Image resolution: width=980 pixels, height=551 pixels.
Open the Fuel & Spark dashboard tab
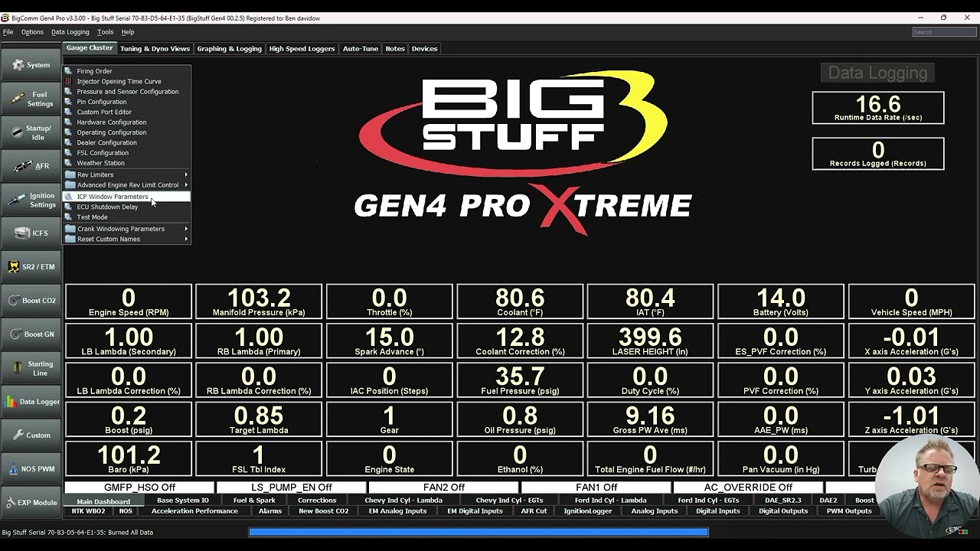pos(254,500)
